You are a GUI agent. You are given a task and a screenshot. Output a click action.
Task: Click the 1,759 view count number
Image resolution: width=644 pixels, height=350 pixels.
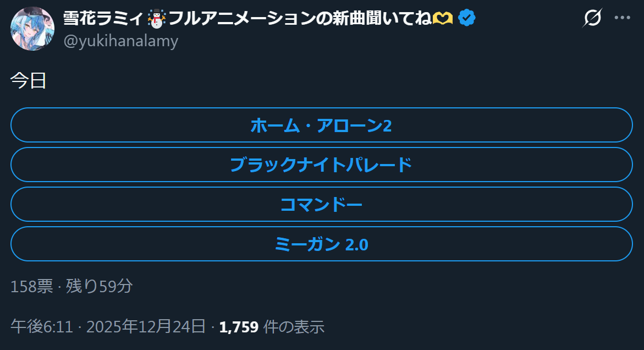pyautogui.click(x=239, y=327)
